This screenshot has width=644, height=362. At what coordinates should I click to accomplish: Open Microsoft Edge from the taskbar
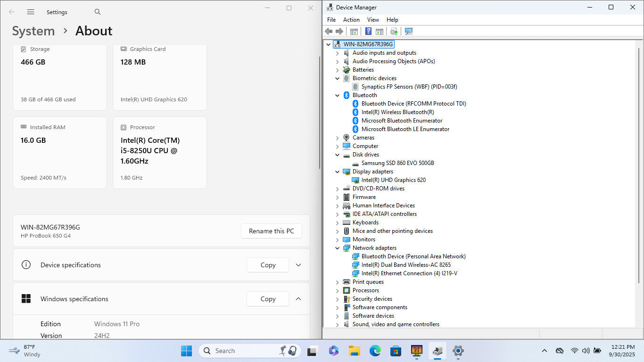pyautogui.click(x=375, y=351)
